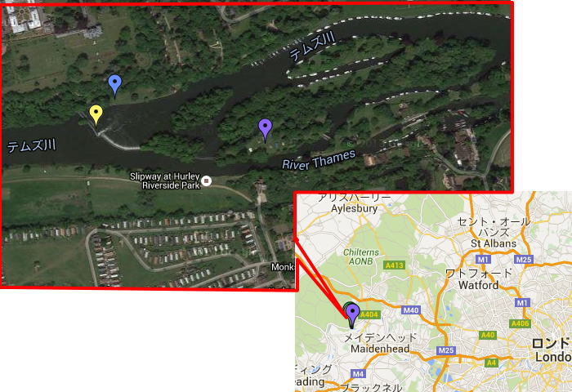Viewport: 572px width, 392px height.
Task: Click the River Thames label
Action: click(319, 160)
